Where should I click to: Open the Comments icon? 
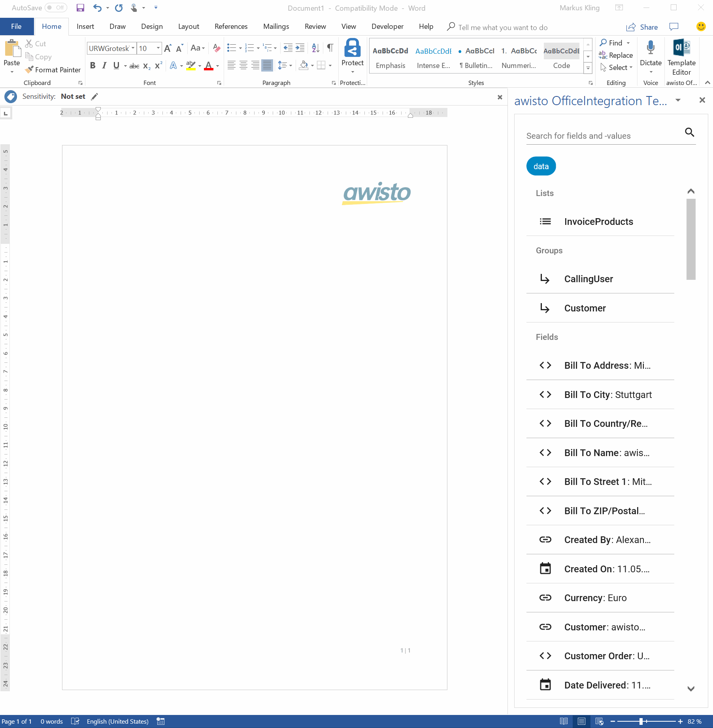coord(674,26)
